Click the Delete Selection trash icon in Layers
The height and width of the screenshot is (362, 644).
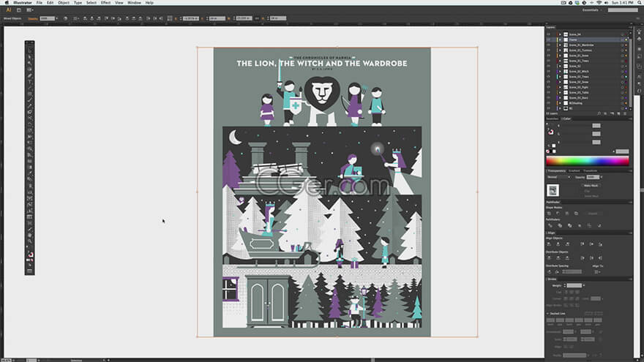tap(625, 113)
